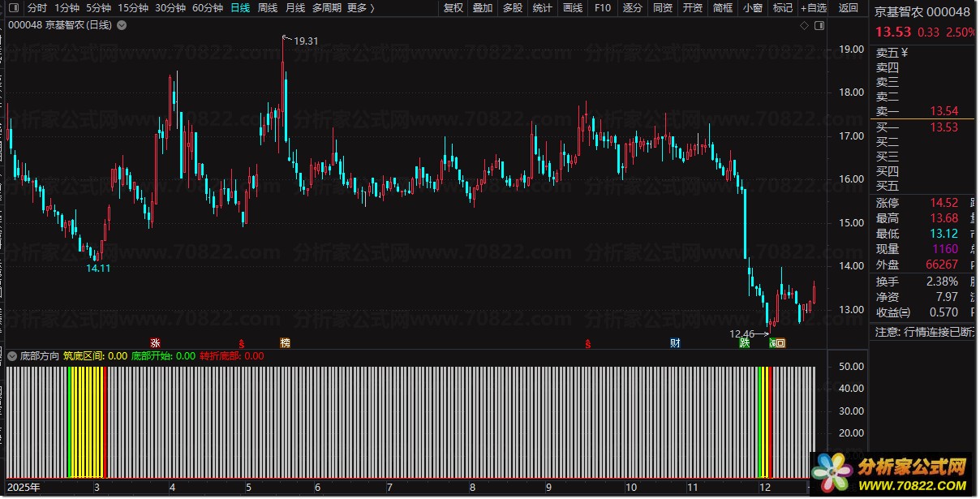Click the 返回 back button

[848, 8]
